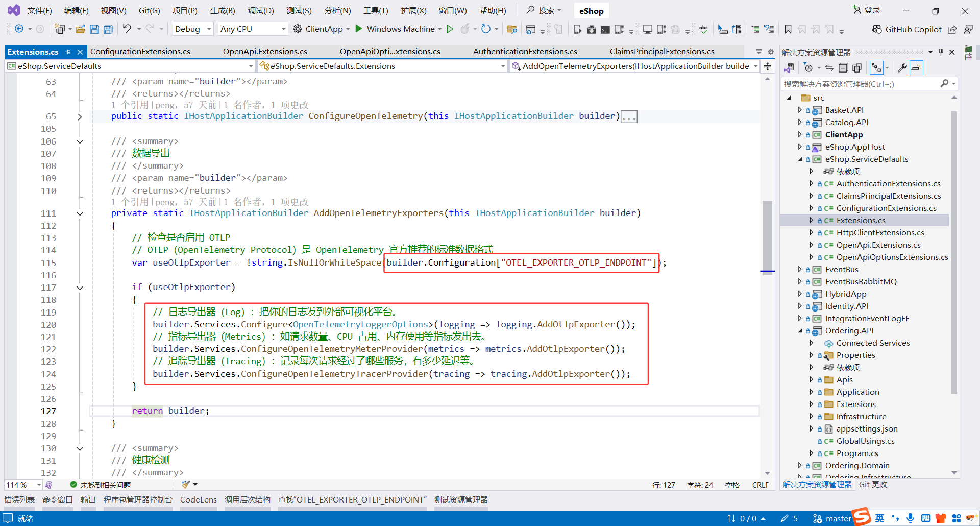Click the 未找到相关问题 status indicator
The height and width of the screenshot is (526, 980).
click(x=101, y=485)
